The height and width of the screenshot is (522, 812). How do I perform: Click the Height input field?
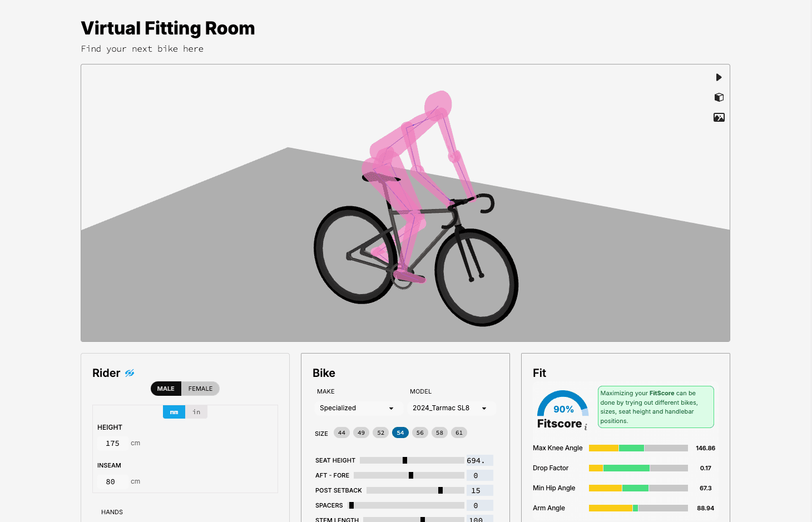113,443
